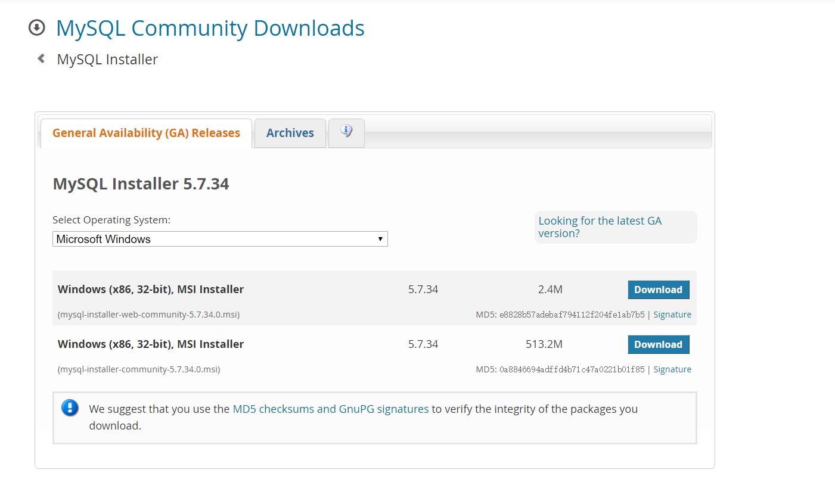Open MD5 checksums and GnuPG signatures link
The height and width of the screenshot is (504, 835).
point(331,409)
